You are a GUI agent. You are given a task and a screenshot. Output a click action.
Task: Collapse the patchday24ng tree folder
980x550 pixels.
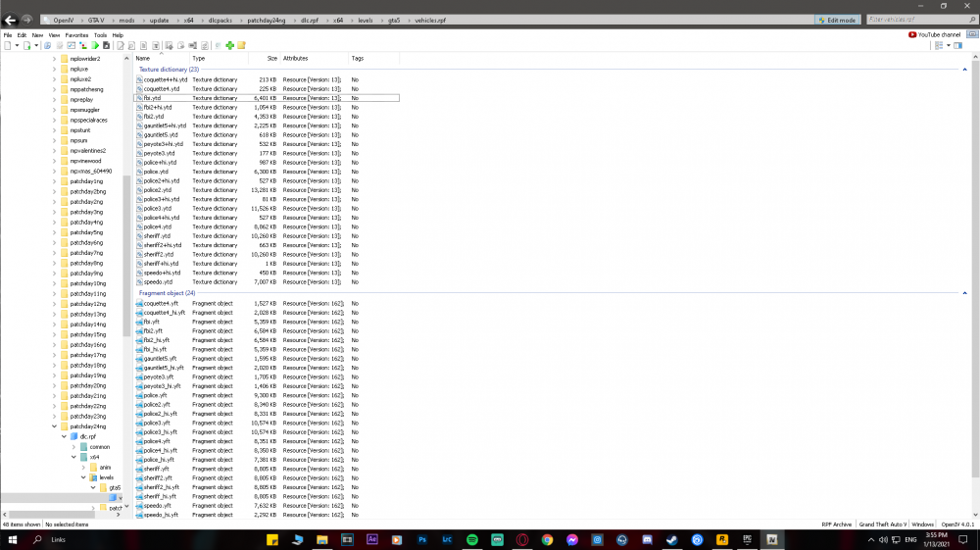pyautogui.click(x=54, y=426)
